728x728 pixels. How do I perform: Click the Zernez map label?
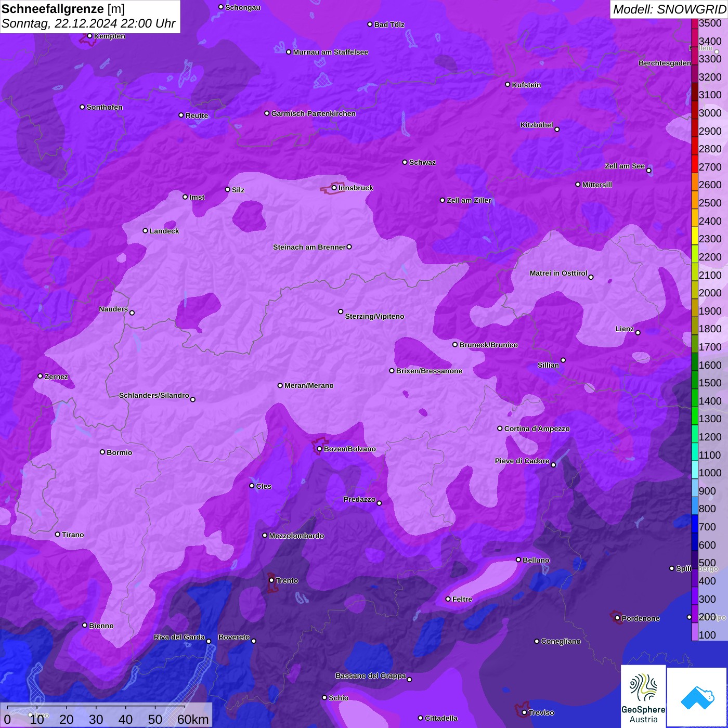[x=56, y=376]
